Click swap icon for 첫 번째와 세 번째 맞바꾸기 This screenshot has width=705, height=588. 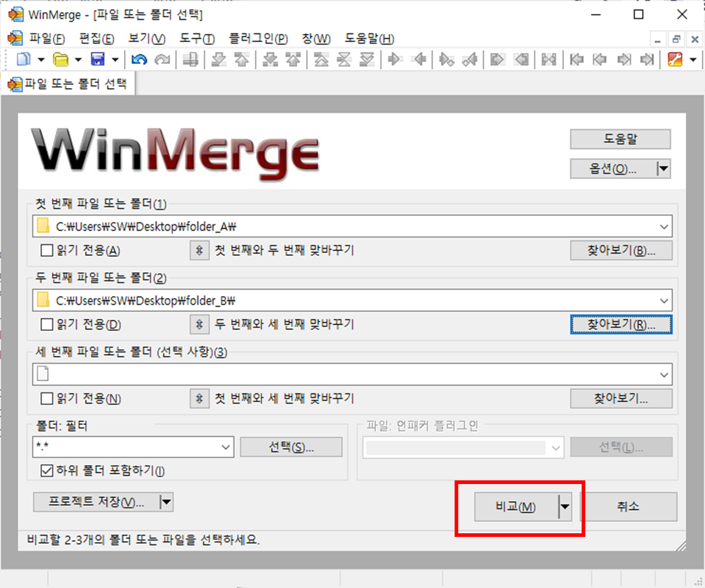[x=199, y=399]
